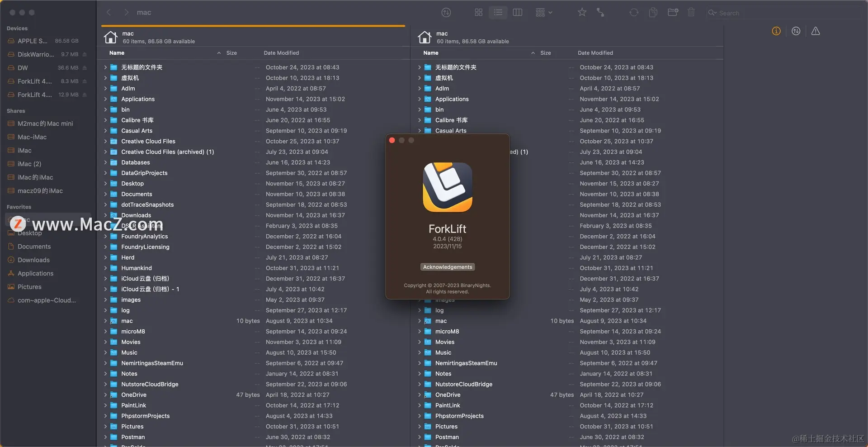Click the favorites star icon
This screenshot has height=447, width=868.
tap(582, 13)
